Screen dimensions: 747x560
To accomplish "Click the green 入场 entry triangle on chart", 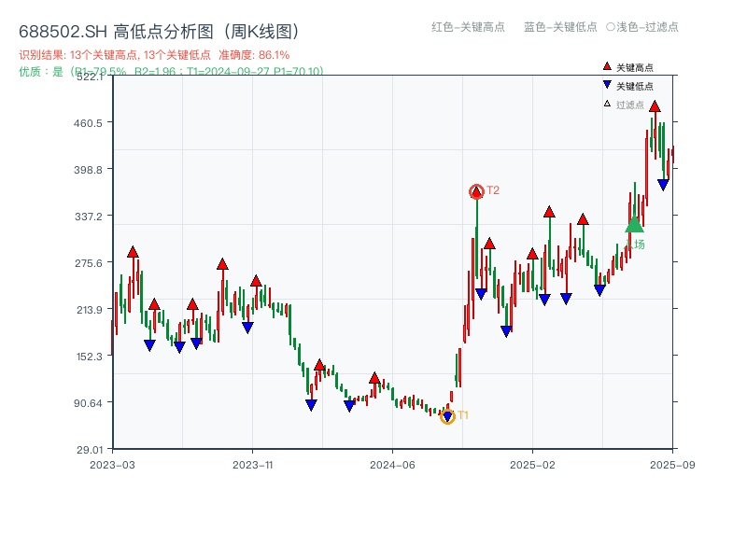I will point(633,226).
